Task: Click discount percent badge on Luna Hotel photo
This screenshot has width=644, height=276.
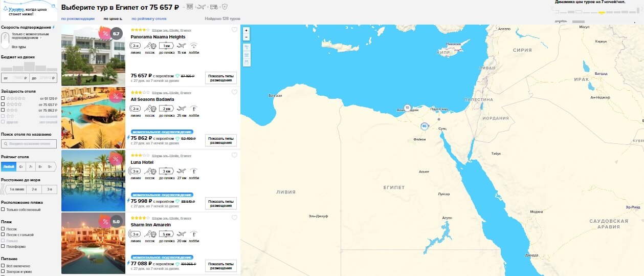Action: click(116, 159)
